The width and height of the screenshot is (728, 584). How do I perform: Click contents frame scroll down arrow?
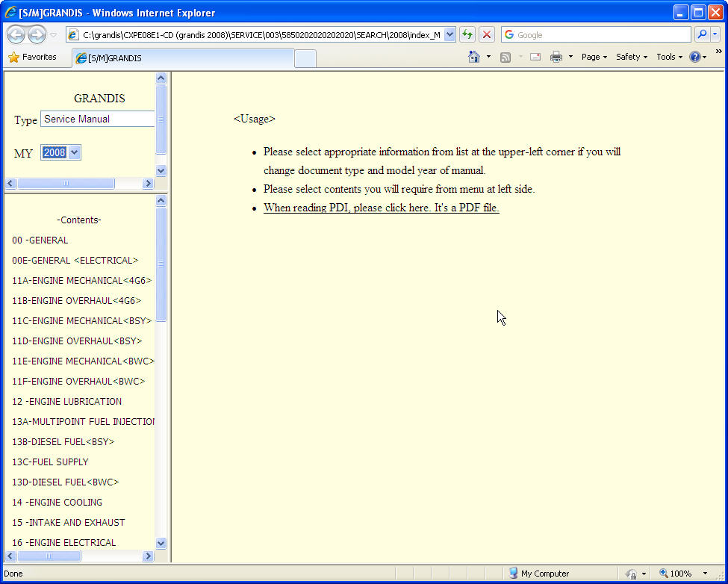pos(161,543)
